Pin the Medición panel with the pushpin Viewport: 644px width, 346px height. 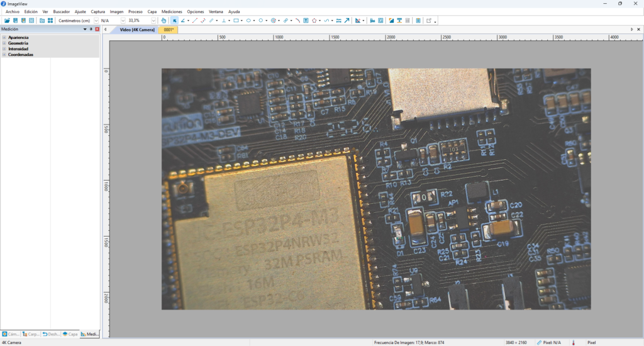coord(91,29)
